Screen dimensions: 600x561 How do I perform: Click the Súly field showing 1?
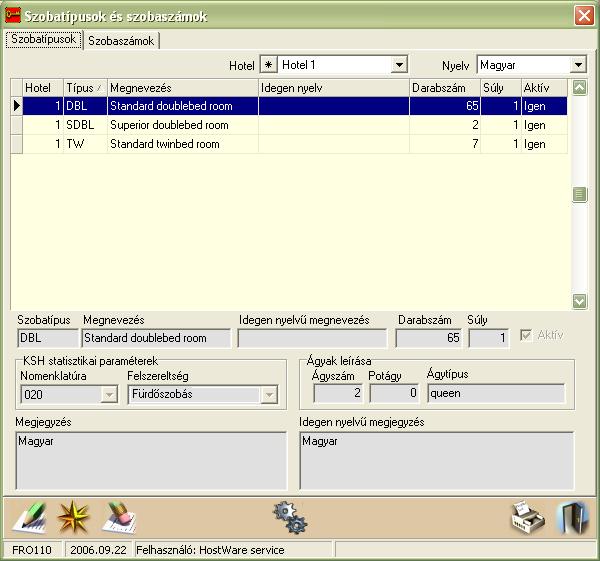(x=489, y=338)
